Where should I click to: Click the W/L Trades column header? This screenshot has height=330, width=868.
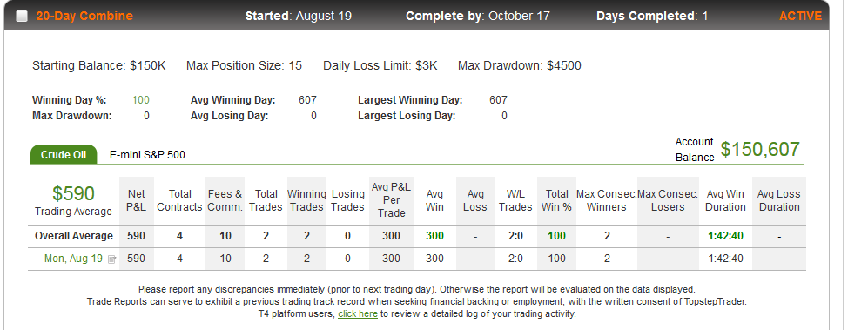[x=515, y=200]
